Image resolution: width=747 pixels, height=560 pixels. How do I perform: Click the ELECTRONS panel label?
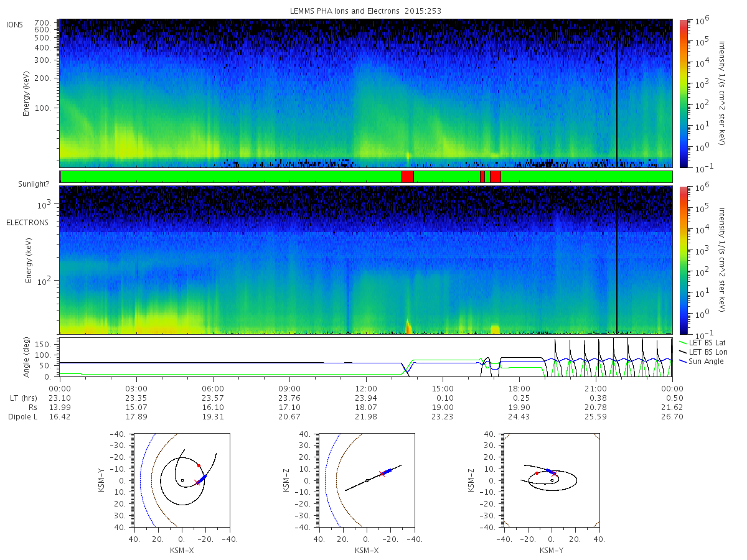coord(27,222)
